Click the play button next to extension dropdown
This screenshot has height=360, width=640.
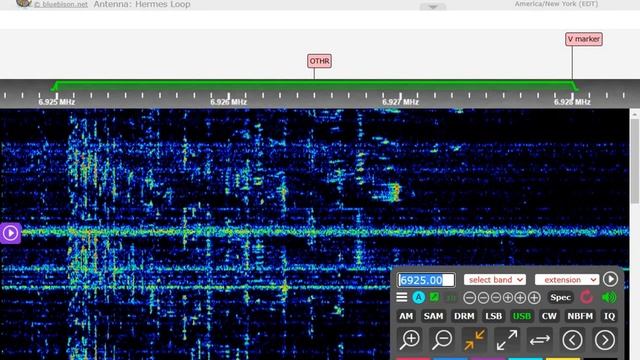click(610, 279)
